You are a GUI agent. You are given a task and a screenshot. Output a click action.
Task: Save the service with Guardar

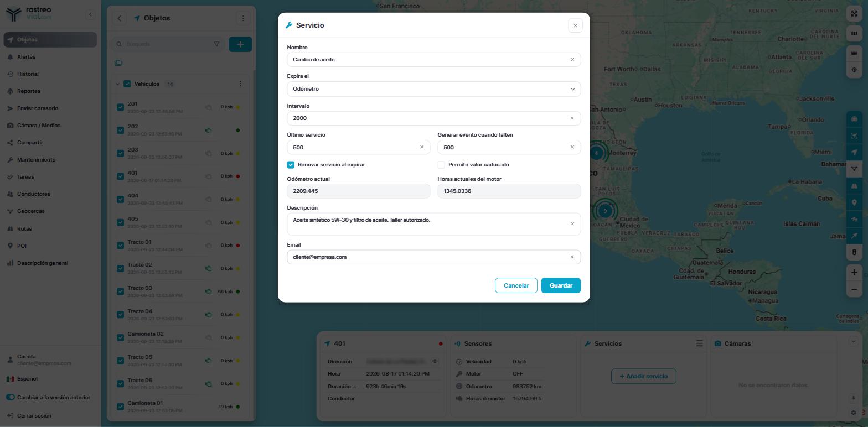(561, 285)
